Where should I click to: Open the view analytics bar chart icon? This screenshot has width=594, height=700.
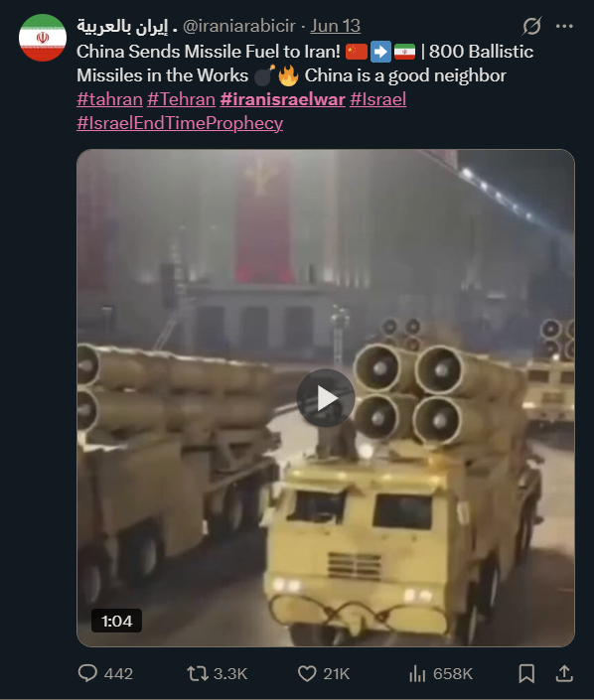pos(417,673)
